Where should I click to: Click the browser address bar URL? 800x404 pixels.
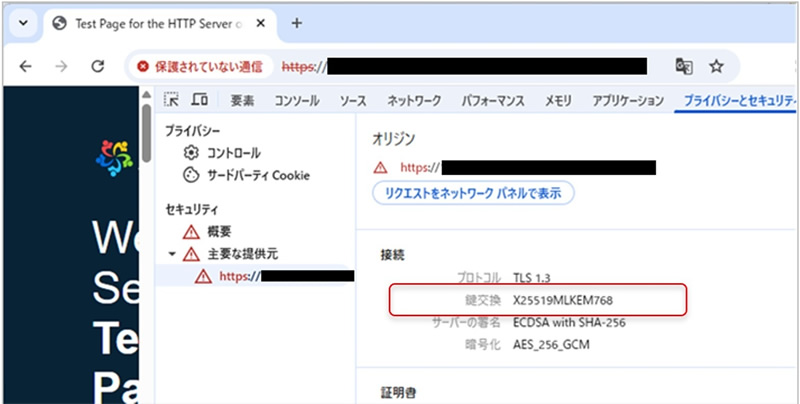pos(480,66)
